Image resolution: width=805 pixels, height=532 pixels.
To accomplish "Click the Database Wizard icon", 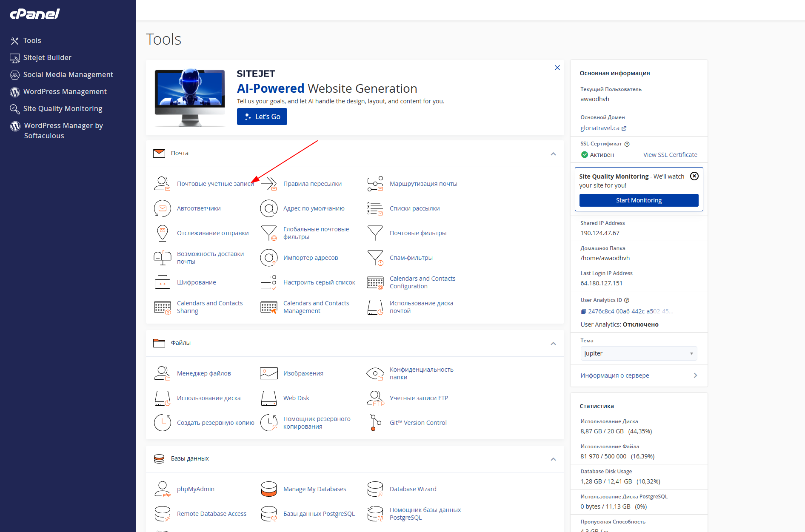I will (x=375, y=489).
